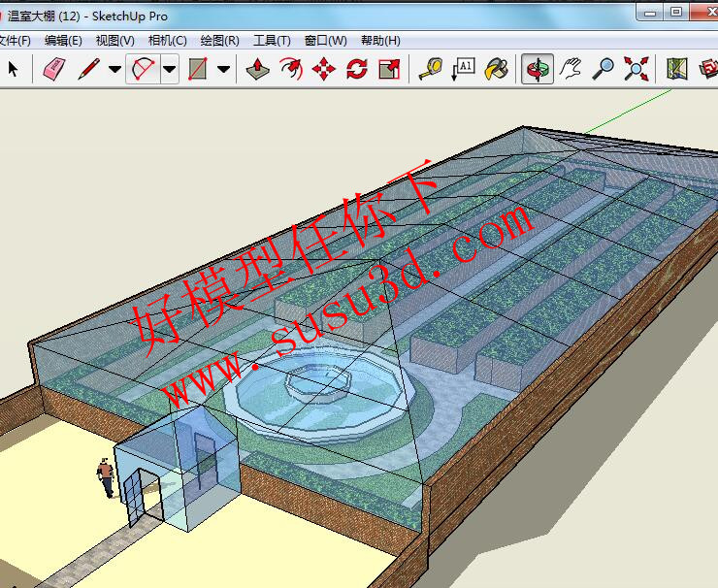Screen dimensions: 718x588
Task: Select the Text label tool
Action: pyautogui.click(x=463, y=69)
